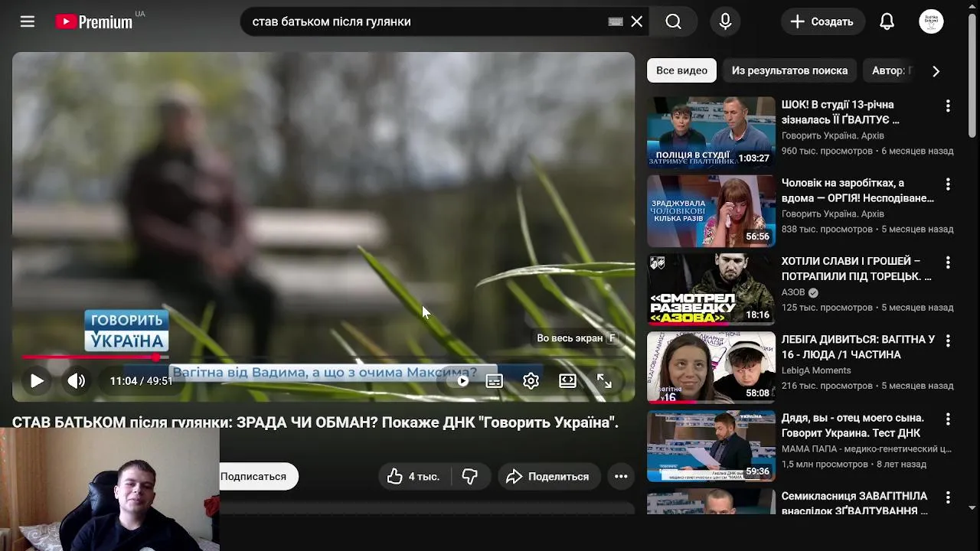Open title Дядя, вы - отец моего сына
980x551 pixels.
pyautogui.click(x=854, y=425)
